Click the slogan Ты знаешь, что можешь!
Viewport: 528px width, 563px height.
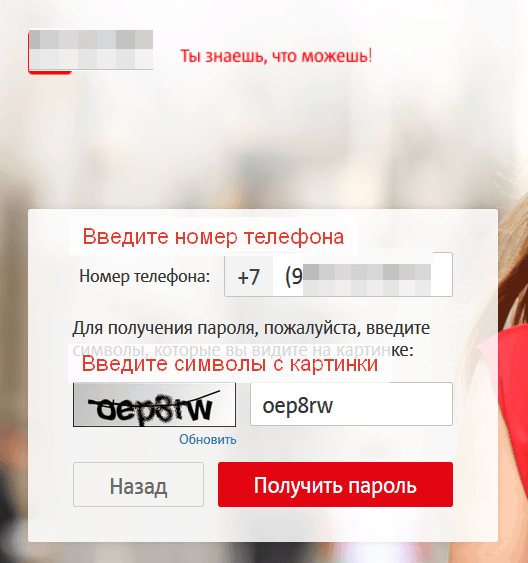(x=276, y=56)
